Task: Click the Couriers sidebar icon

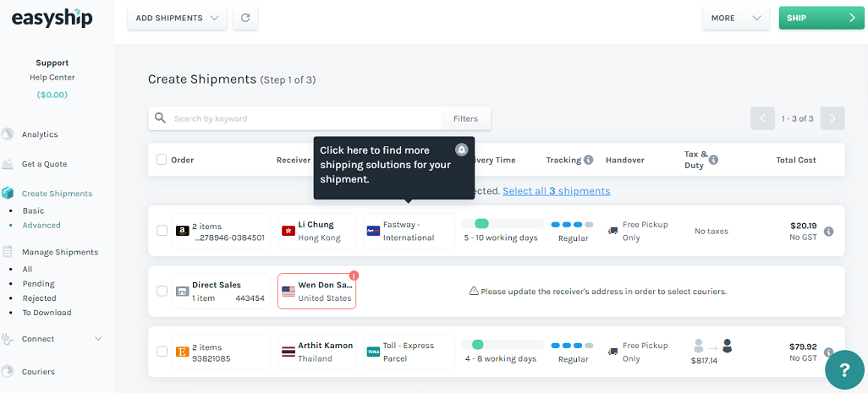Action: [x=8, y=371]
